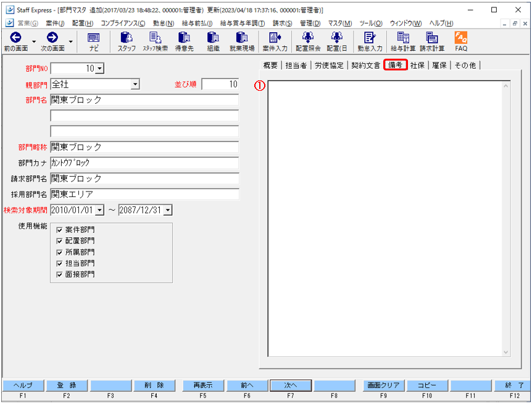The height and width of the screenshot is (404, 532).
Task: Switch to the 労使協定 tab
Action: click(329, 65)
